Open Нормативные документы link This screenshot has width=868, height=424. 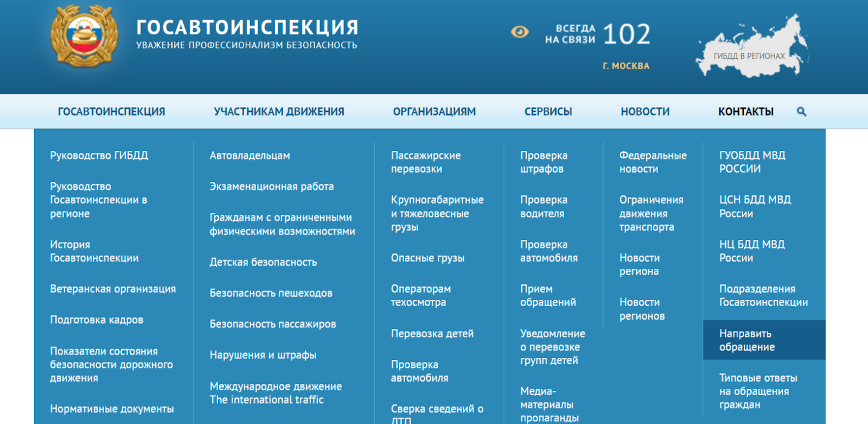(112, 409)
